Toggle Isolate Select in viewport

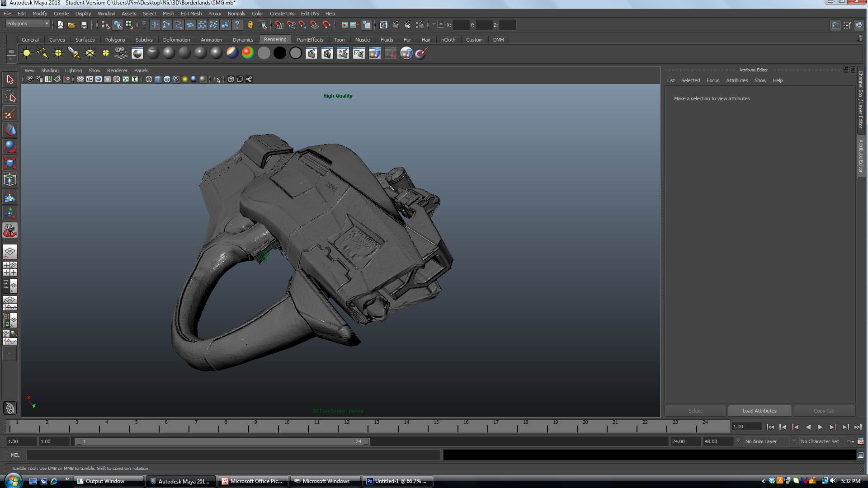pos(217,79)
